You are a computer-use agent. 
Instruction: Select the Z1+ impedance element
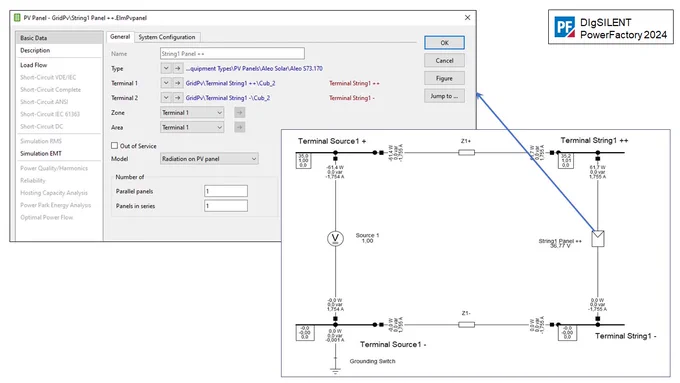[466, 153]
